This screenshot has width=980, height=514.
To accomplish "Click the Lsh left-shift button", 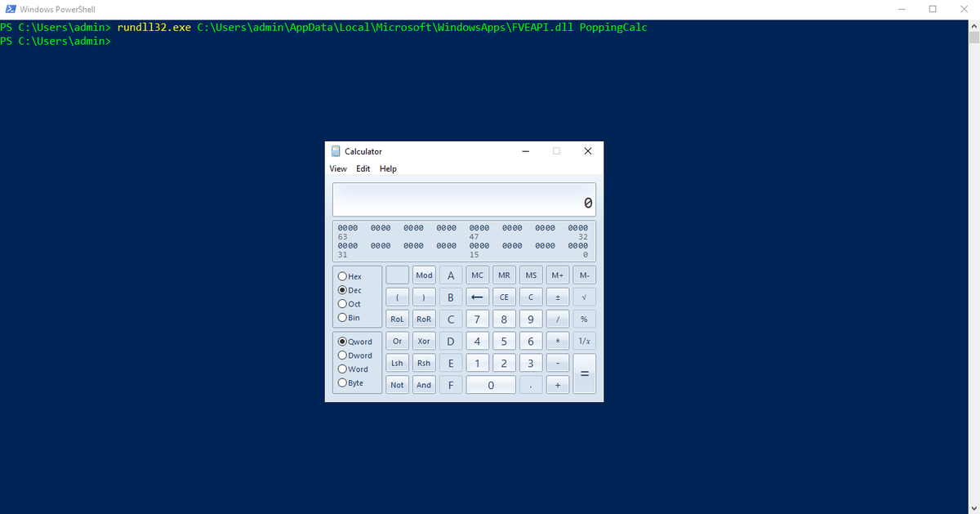I will pyautogui.click(x=397, y=362).
